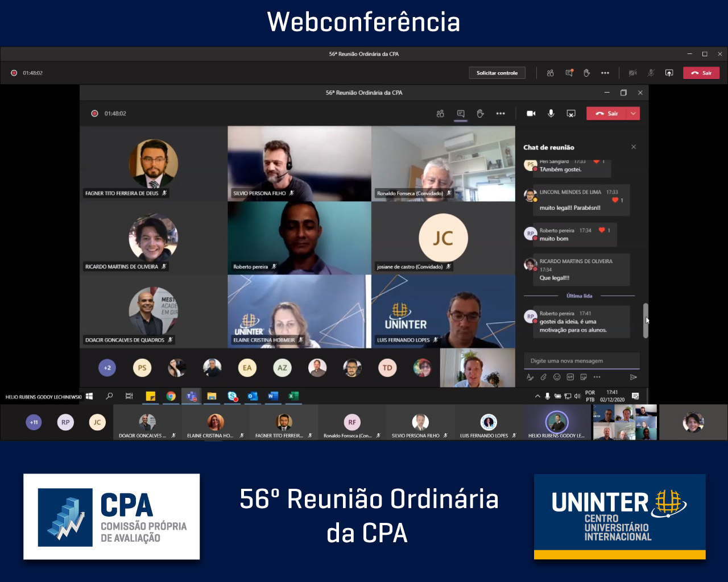Image resolution: width=728 pixels, height=582 pixels.
Task: Attach a file to chat message
Action: pyautogui.click(x=544, y=377)
